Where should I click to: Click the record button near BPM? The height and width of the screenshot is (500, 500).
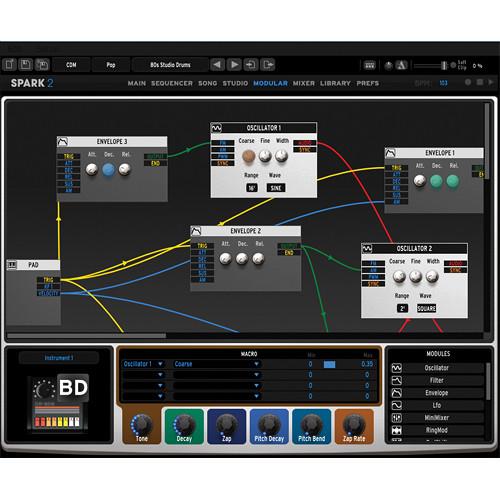pyautogui.click(x=468, y=82)
